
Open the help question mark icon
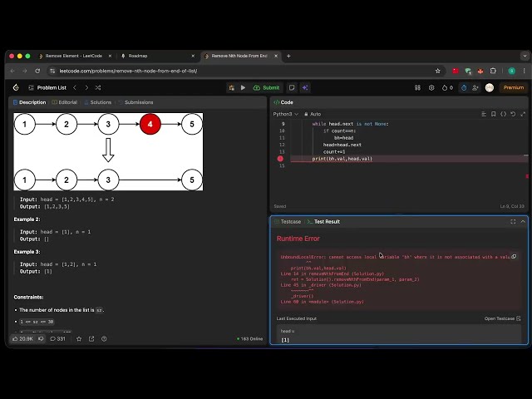pos(104,338)
